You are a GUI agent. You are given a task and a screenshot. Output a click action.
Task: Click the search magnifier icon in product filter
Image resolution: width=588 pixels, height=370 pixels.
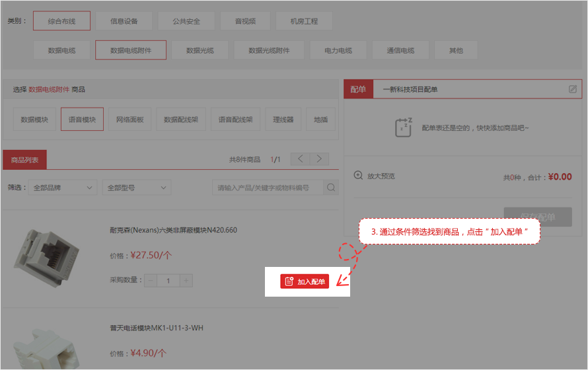pos(331,188)
